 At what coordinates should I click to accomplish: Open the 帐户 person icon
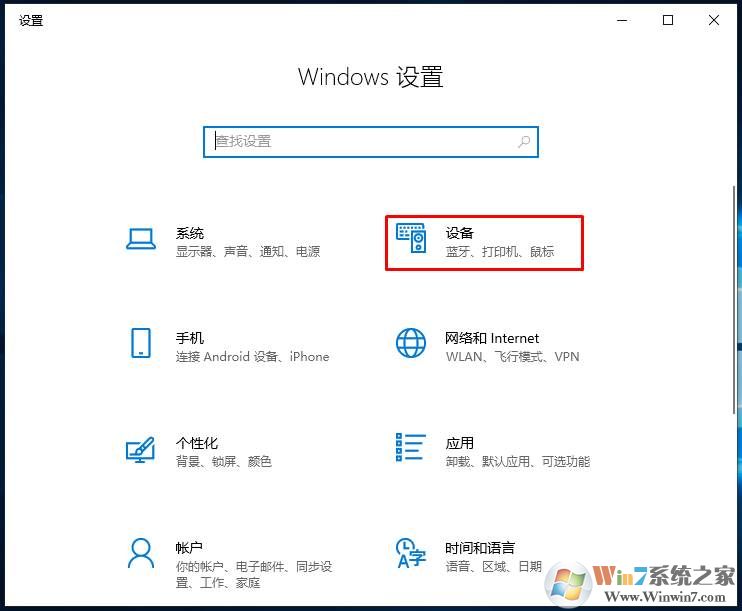point(141,553)
